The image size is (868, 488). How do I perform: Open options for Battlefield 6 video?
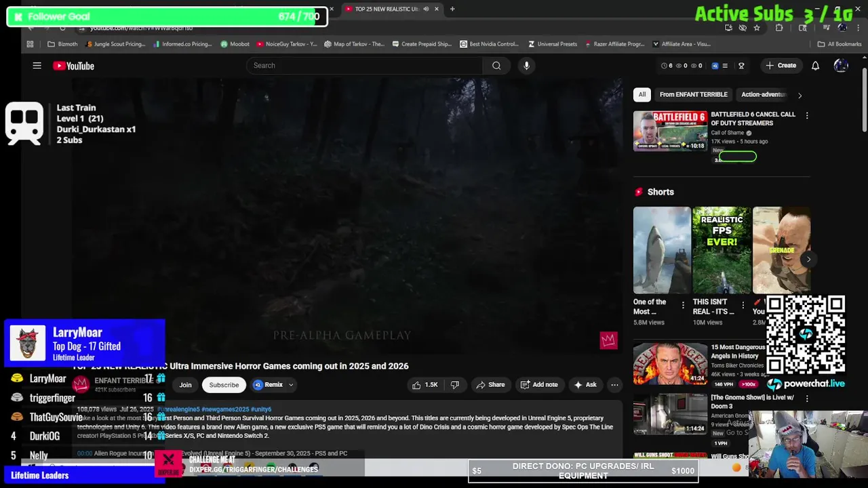pyautogui.click(x=807, y=116)
